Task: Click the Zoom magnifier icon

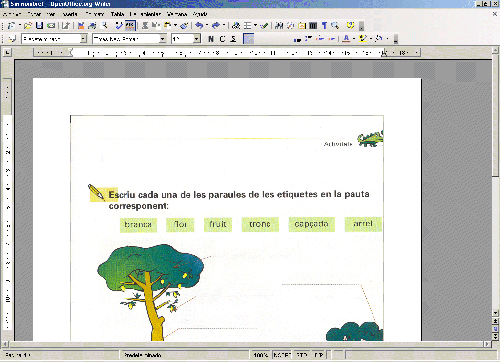Action: click(335, 25)
